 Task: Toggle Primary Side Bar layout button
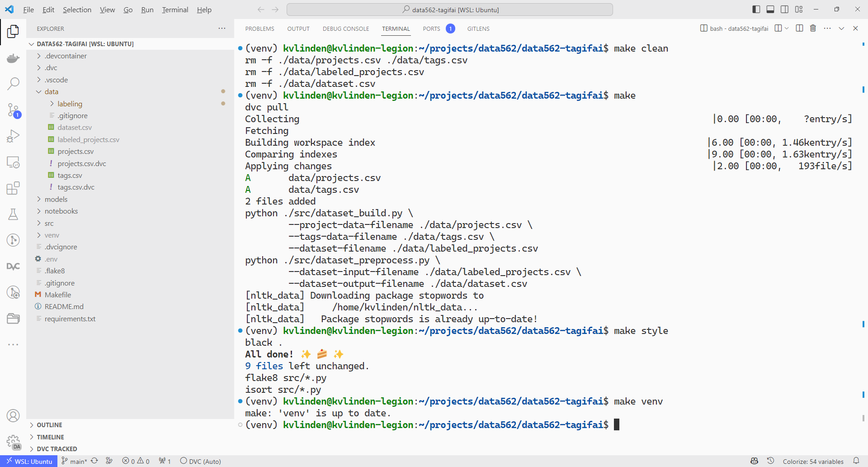pos(756,10)
